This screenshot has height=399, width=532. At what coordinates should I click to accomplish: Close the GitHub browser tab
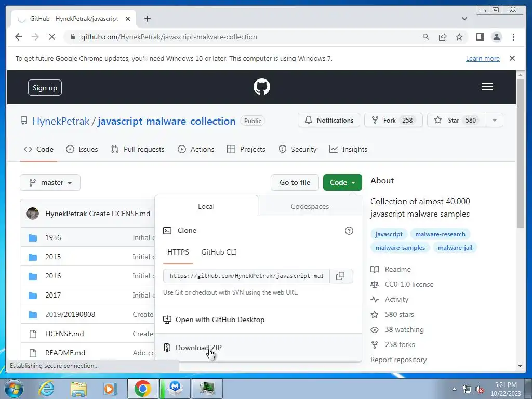pyautogui.click(x=128, y=19)
